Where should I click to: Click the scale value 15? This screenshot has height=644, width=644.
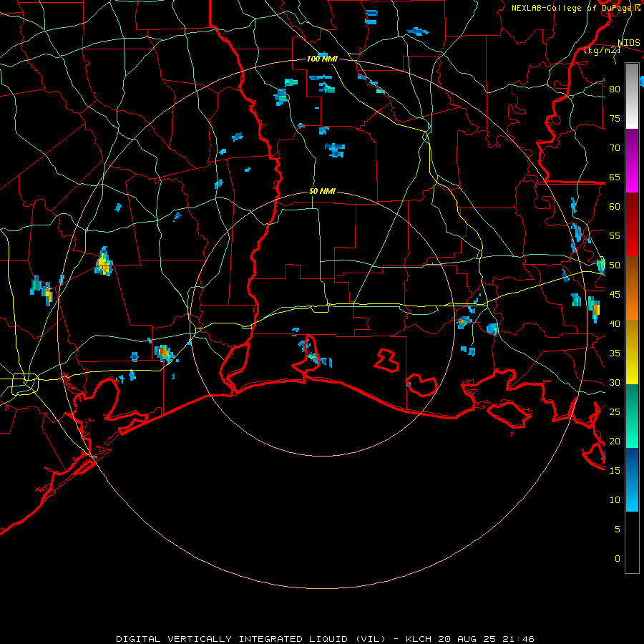click(x=615, y=471)
